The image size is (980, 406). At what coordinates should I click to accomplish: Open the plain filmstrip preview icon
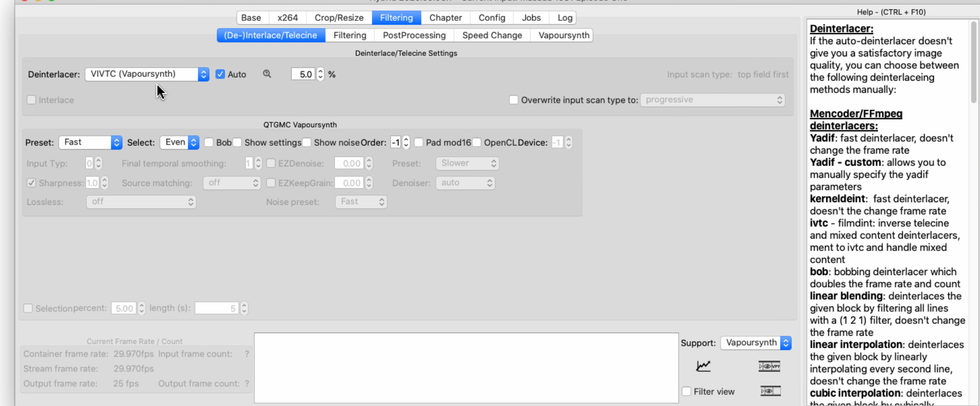[x=770, y=391]
